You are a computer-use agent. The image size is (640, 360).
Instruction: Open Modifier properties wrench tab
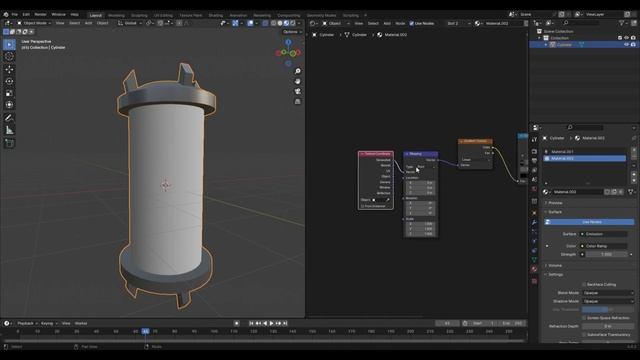click(x=534, y=222)
